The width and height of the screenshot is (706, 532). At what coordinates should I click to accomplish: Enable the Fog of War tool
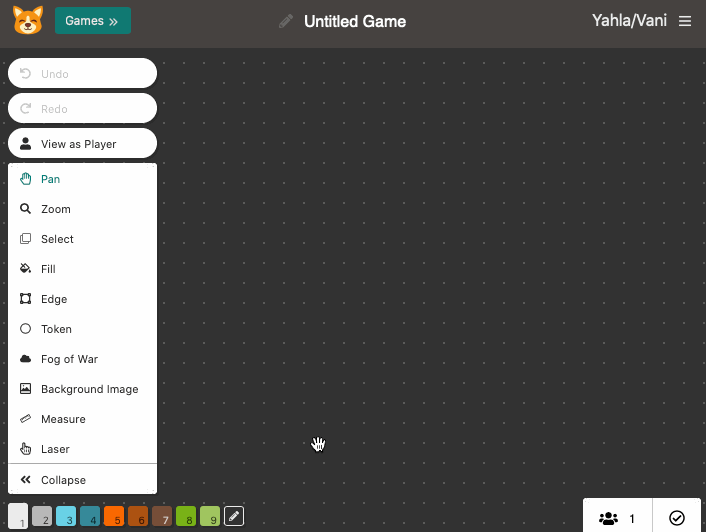[82, 359]
